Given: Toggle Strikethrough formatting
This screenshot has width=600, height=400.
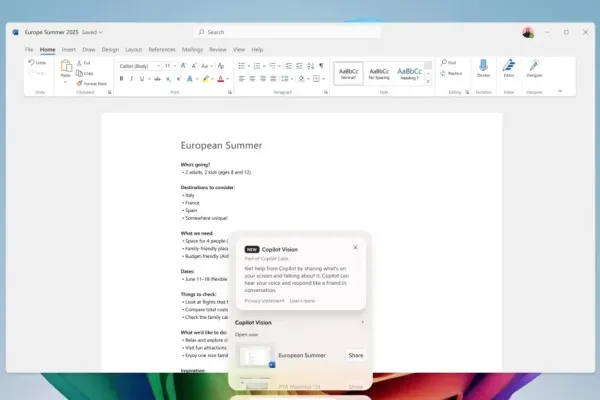Looking at the screenshot, I should pos(157,79).
